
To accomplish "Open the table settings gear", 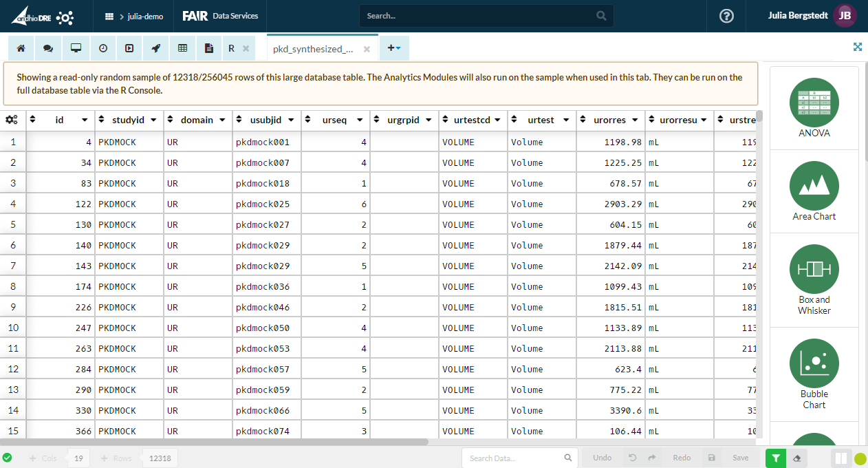I will 12,120.
